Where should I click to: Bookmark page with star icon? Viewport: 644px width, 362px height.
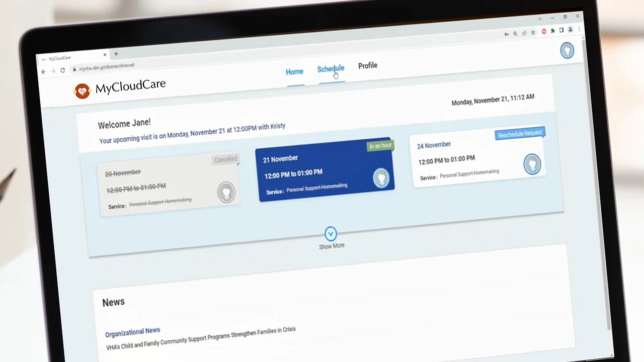point(533,33)
